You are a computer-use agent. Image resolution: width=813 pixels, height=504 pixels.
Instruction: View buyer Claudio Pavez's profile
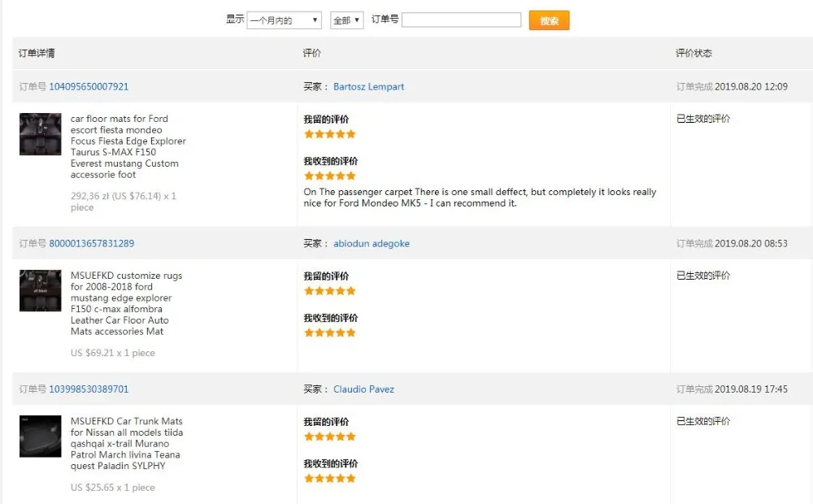click(x=363, y=389)
